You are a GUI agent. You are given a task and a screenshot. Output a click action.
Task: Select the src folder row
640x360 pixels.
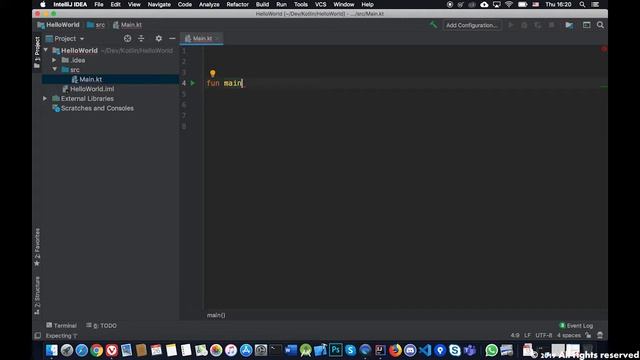pyautogui.click(x=110, y=69)
